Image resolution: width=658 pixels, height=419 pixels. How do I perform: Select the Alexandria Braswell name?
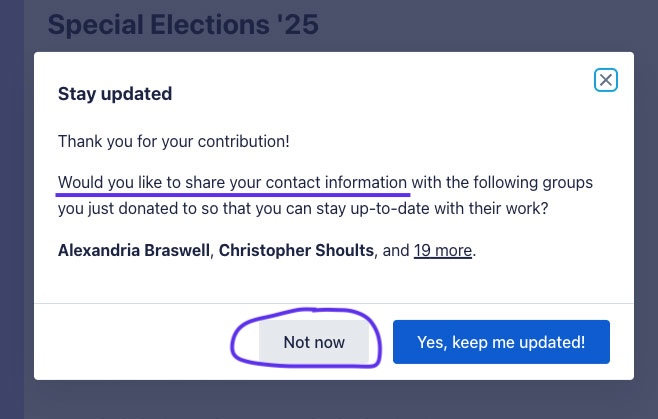pos(134,250)
